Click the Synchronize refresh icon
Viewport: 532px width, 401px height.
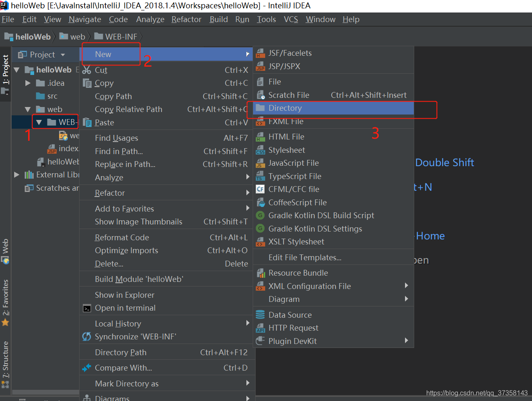(x=87, y=336)
